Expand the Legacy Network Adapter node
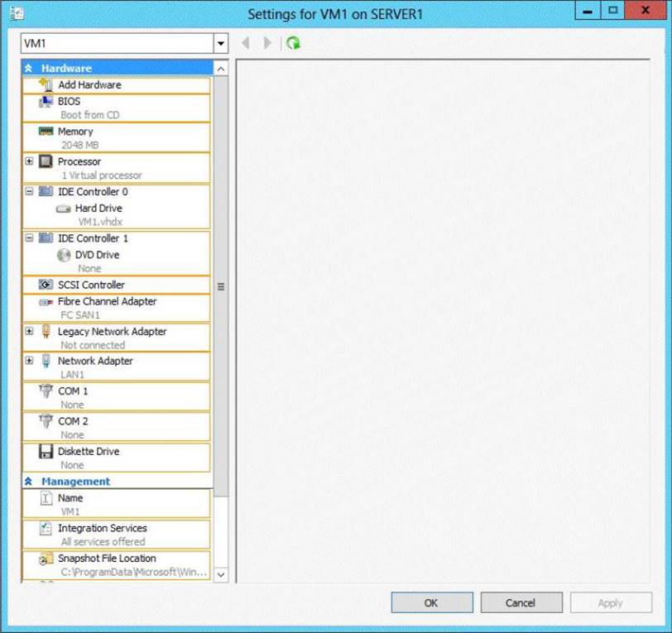672x633 pixels. tap(29, 331)
